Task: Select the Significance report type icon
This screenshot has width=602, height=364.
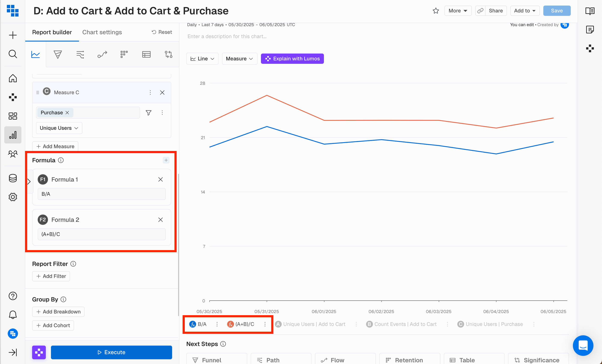Action: pos(168,54)
